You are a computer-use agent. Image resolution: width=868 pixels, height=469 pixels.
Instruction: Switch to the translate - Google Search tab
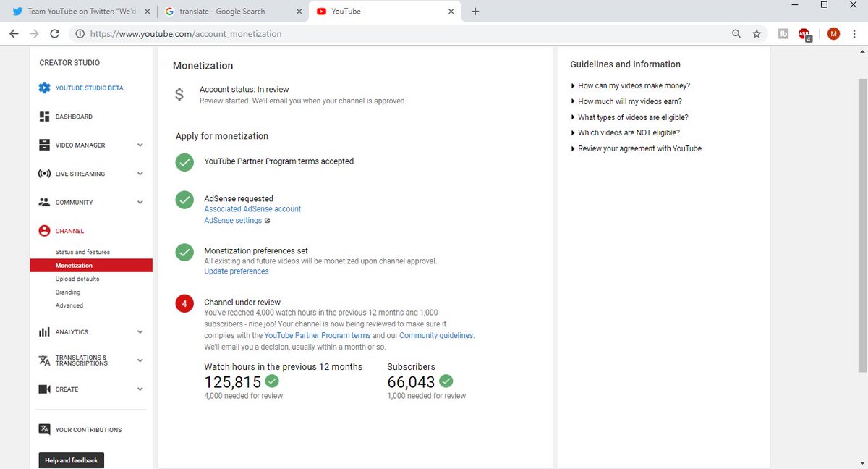pos(234,12)
